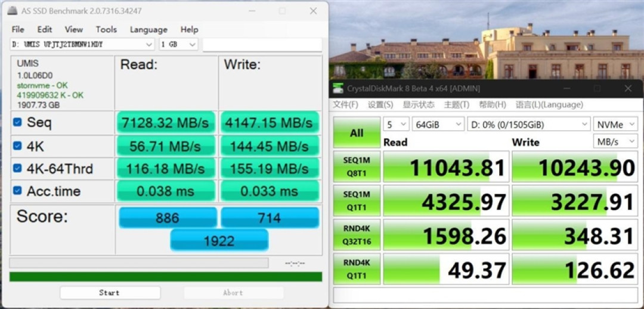Open the 文件(F) menu in CrystalDiskMark
This screenshot has width=644, height=309.
tap(345, 105)
